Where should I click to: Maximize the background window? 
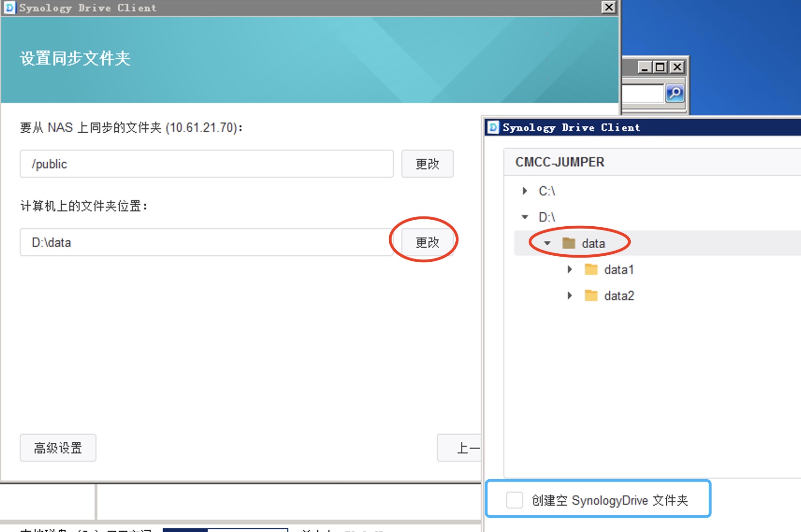(661, 67)
